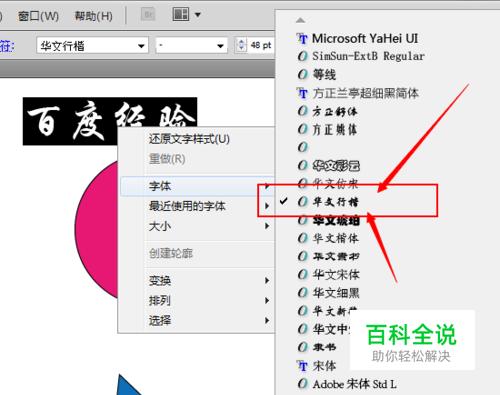Click the font size stepper arrows

tap(241, 45)
